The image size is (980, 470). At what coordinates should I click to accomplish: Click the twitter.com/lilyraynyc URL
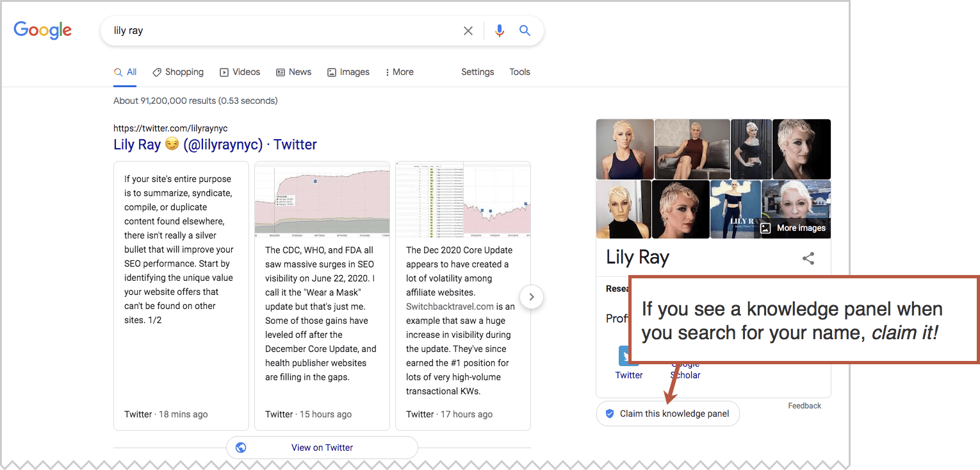[170, 128]
